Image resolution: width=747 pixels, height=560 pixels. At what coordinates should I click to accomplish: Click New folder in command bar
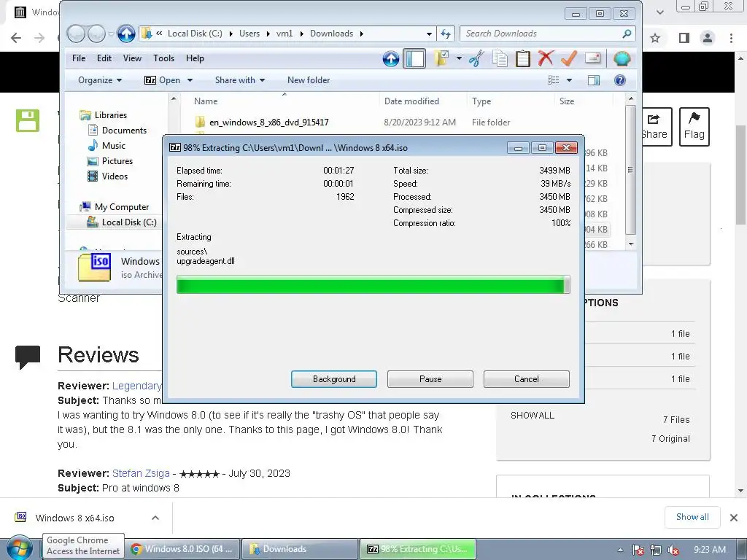309,80
